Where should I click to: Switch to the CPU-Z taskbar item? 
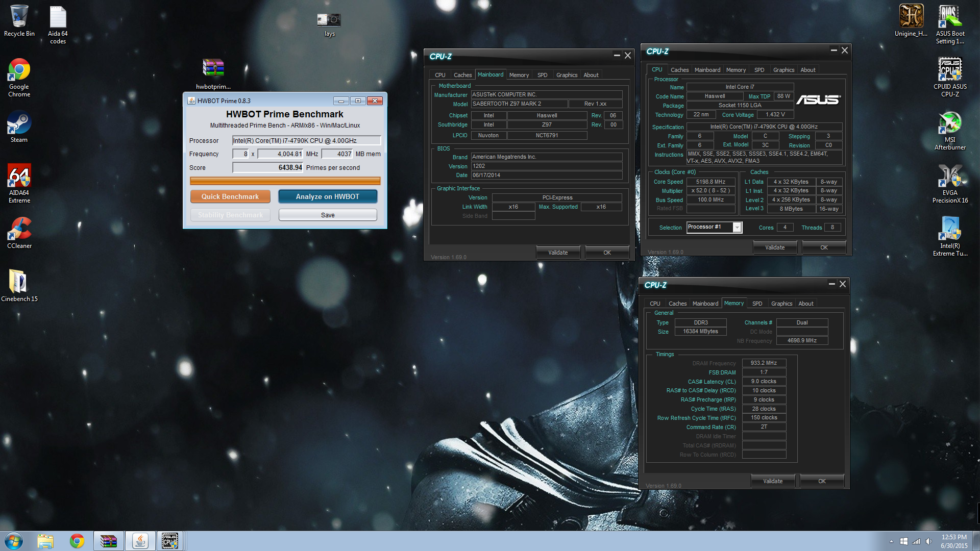coord(170,541)
